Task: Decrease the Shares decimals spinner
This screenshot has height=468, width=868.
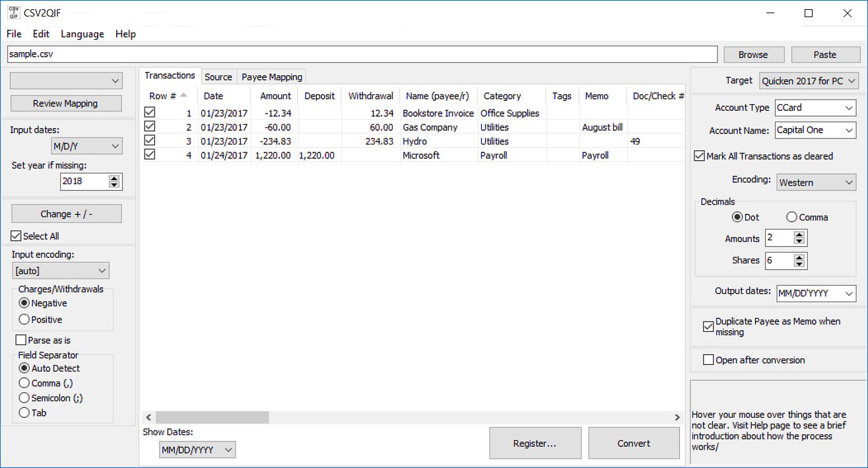Action: pyautogui.click(x=799, y=264)
